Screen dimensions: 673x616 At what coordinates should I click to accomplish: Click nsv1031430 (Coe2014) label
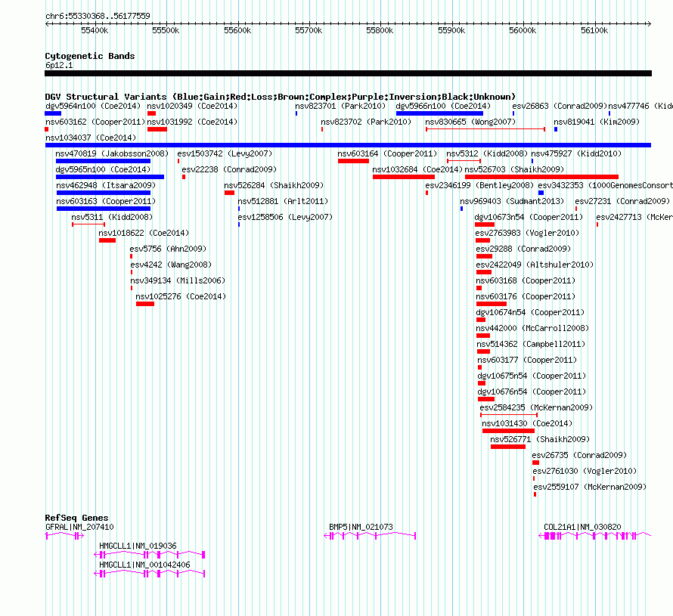tap(527, 423)
